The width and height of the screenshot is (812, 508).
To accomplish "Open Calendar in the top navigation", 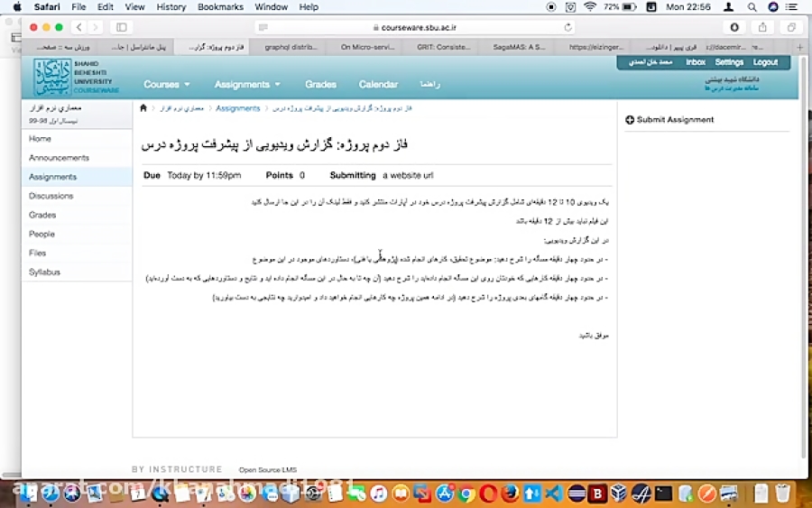I will tap(378, 85).
